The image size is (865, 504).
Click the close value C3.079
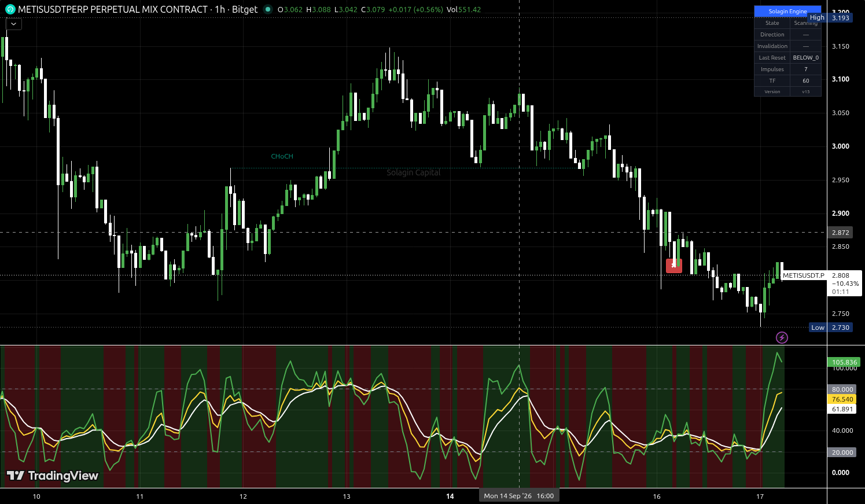pos(373,9)
